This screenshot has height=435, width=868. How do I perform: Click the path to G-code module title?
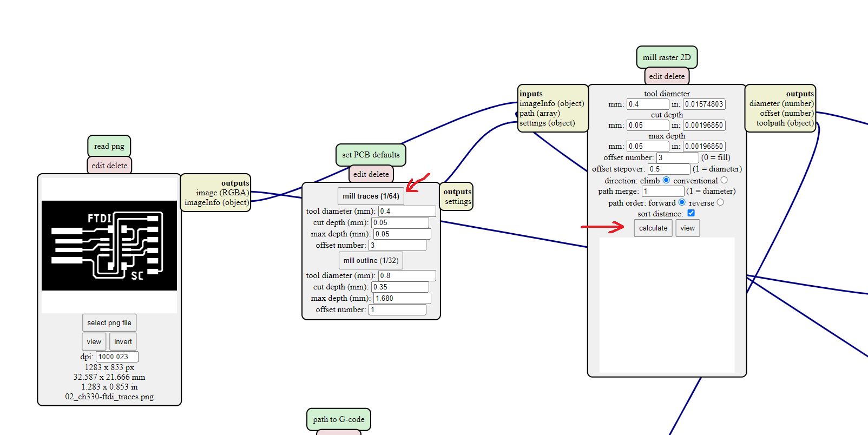tap(339, 419)
